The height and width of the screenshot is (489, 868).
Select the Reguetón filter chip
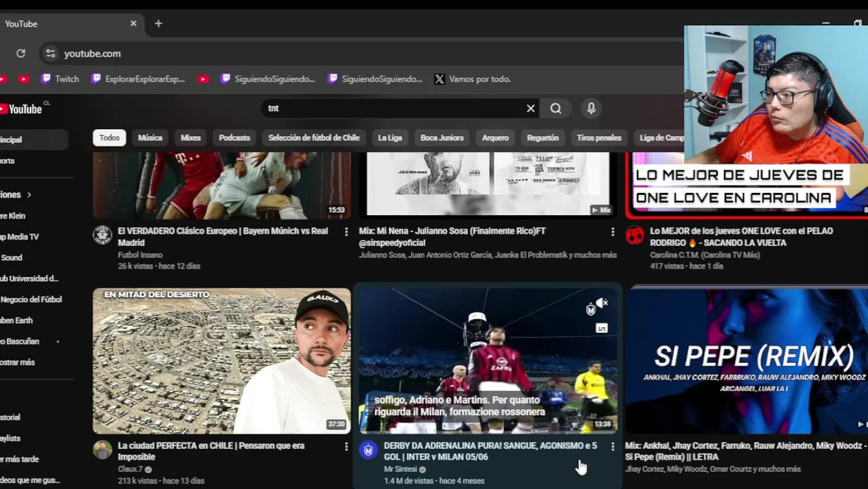(x=543, y=137)
